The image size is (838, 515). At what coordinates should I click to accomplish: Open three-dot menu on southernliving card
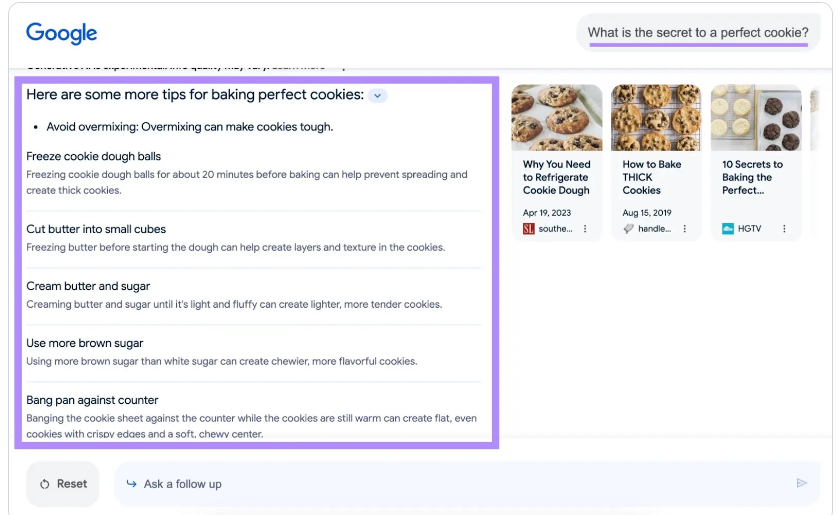[x=585, y=229]
